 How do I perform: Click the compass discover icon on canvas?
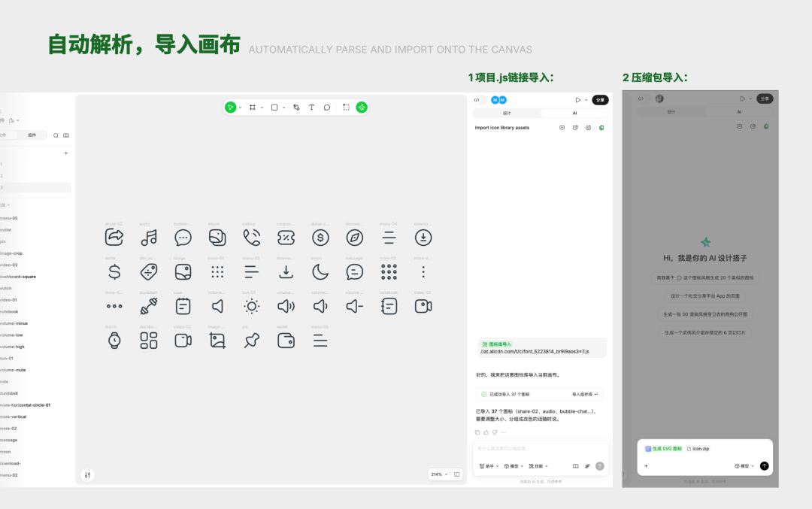pos(355,238)
